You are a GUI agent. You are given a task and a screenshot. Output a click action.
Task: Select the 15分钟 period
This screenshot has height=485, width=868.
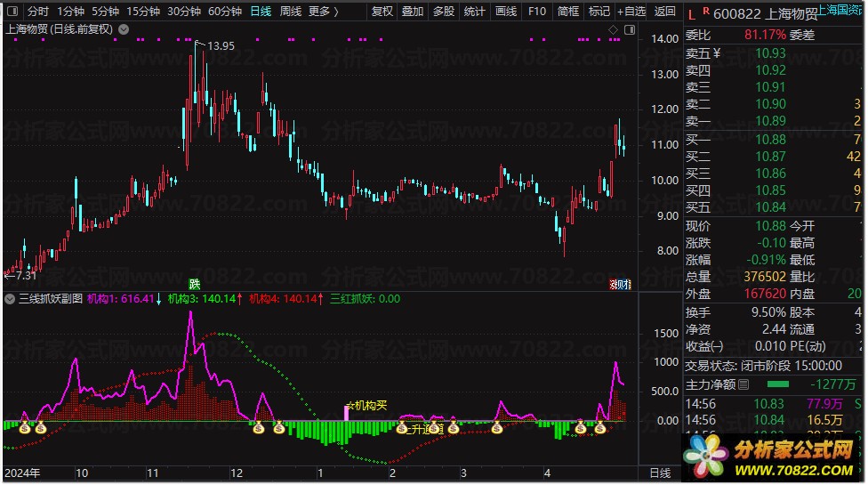pyautogui.click(x=143, y=11)
